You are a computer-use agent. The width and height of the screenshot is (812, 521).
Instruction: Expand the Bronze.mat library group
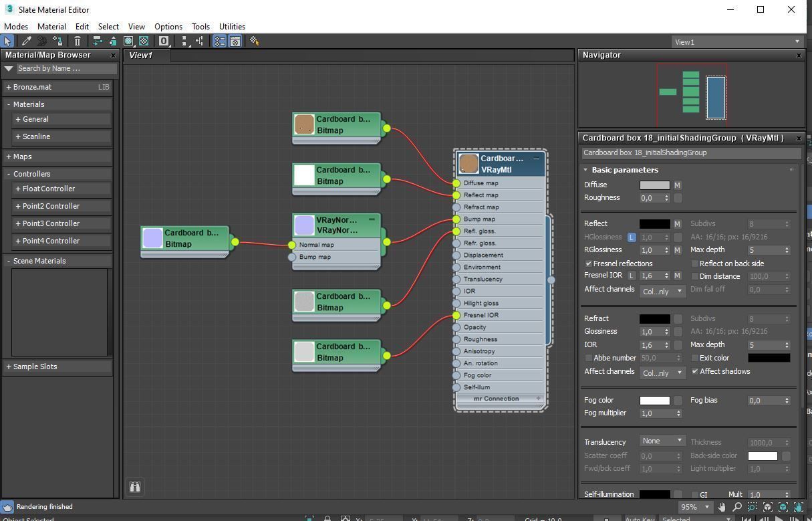pyautogui.click(x=9, y=87)
